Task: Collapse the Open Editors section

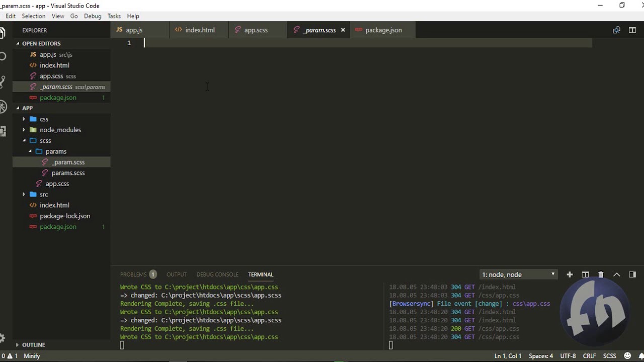Action: coord(61,44)
